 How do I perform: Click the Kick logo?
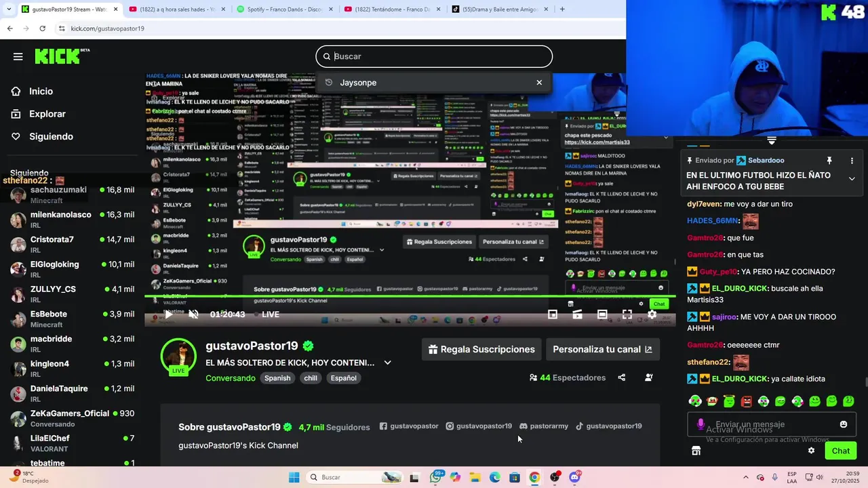(62, 56)
